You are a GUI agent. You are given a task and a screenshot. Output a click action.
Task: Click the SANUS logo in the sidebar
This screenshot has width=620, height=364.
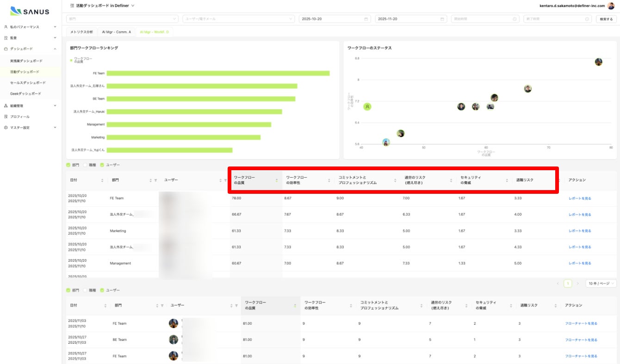(x=30, y=11)
